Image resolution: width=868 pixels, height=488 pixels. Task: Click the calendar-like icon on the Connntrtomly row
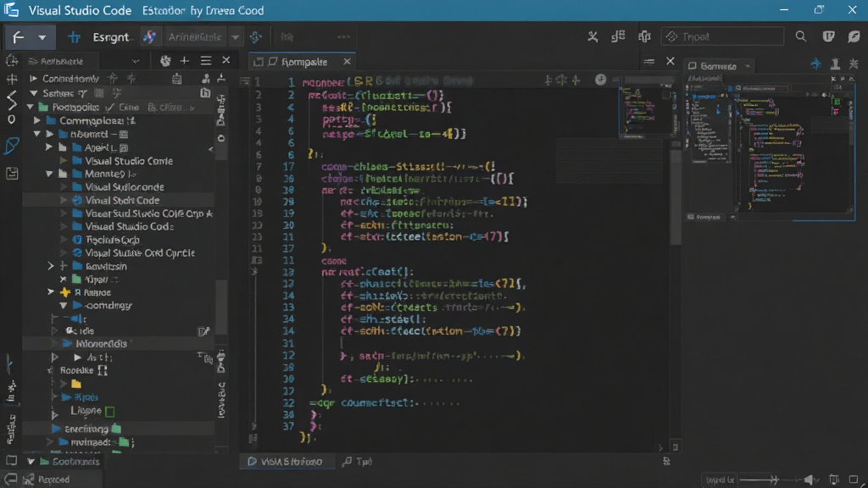coord(176,79)
